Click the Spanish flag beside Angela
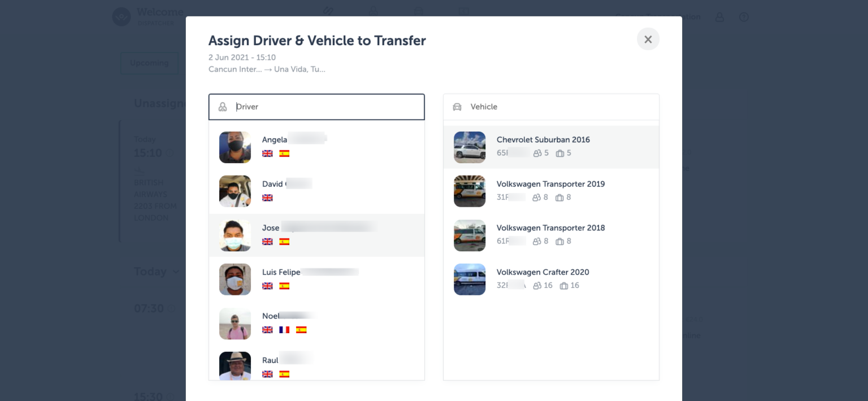This screenshot has height=401, width=868. (x=284, y=154)
